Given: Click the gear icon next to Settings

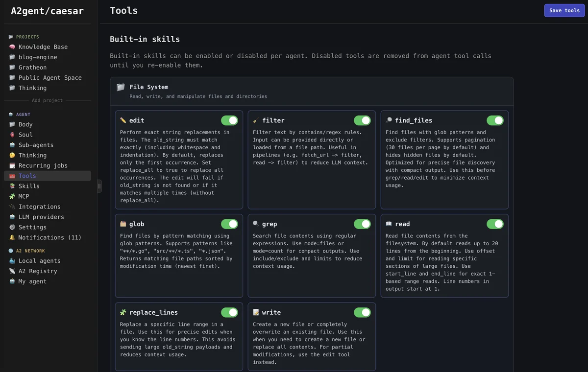Looking at the screenshot, I should (12, 227).
